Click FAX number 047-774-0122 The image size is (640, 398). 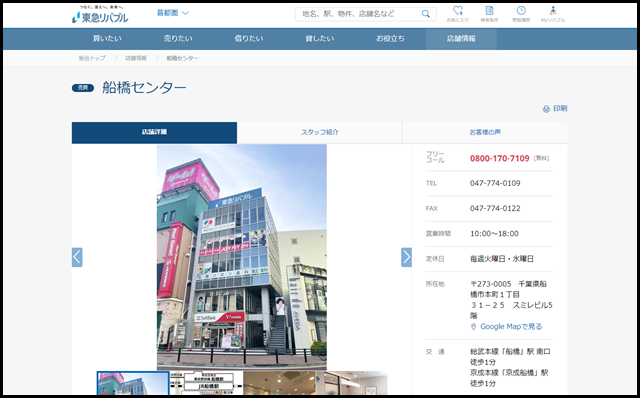[495, 209]
